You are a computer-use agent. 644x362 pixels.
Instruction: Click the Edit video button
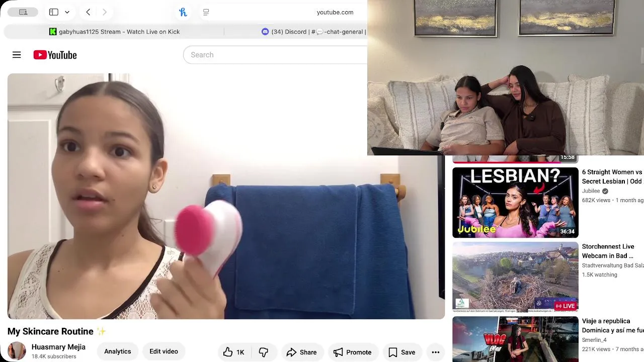click(164, 351)
